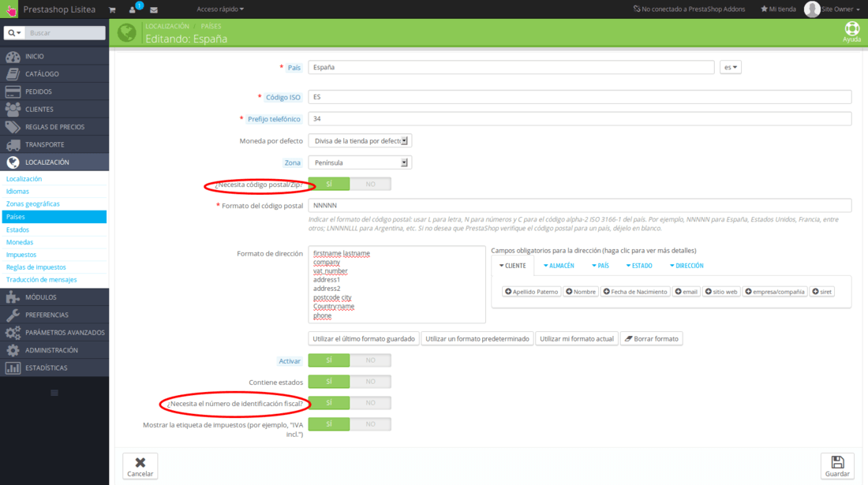Expand the ALMACÉN fields tab

(x=559, y=266)
